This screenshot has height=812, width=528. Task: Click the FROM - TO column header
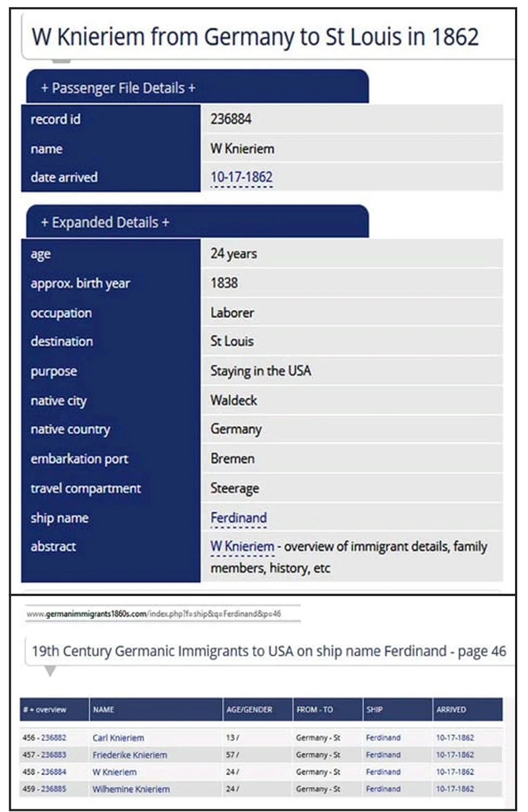314,709
